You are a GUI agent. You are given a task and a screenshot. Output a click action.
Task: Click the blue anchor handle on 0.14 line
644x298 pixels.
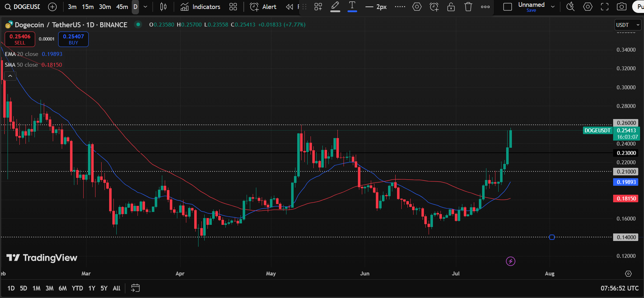point(552,237)
